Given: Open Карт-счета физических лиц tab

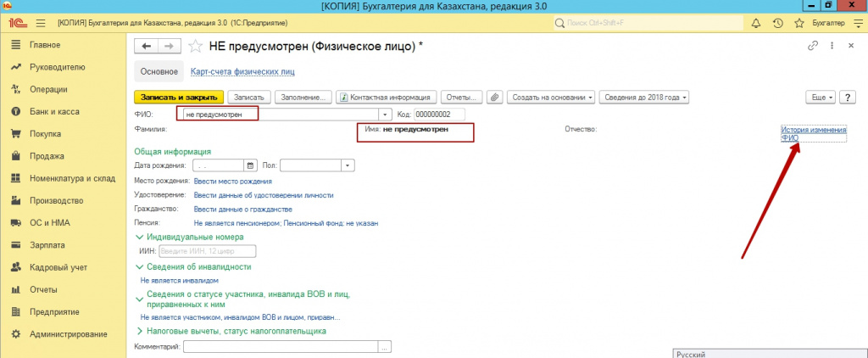Looking at the screenshot, I should click(242, 71).
